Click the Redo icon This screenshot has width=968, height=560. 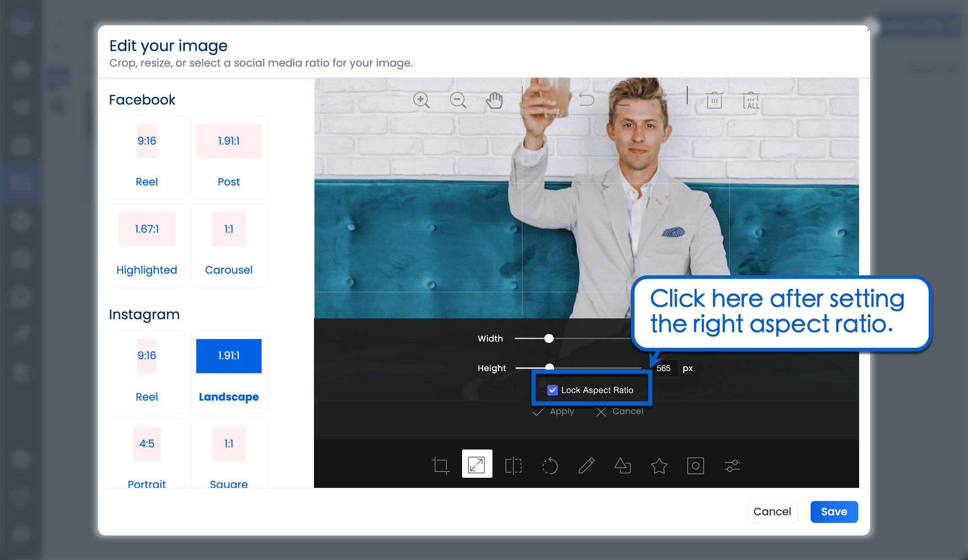[624, 100]
